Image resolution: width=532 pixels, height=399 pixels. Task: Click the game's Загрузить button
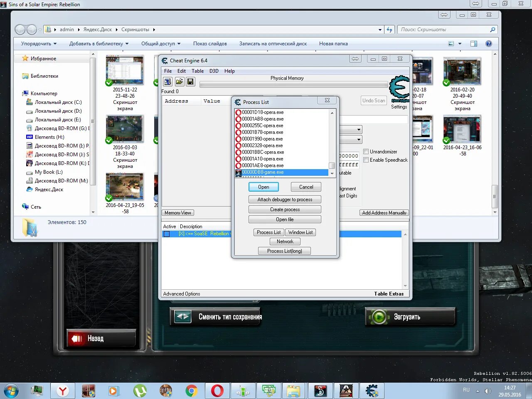[410, 317]
